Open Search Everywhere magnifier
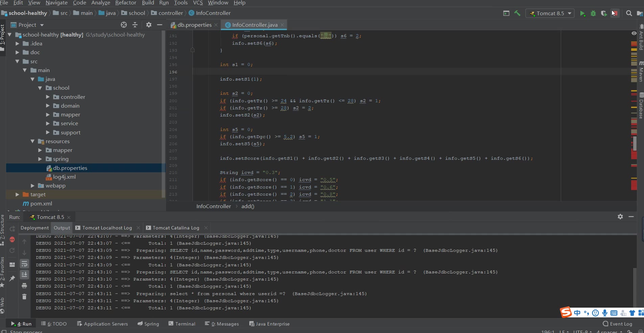Screen dimensions: 644x333 point(629,14)
